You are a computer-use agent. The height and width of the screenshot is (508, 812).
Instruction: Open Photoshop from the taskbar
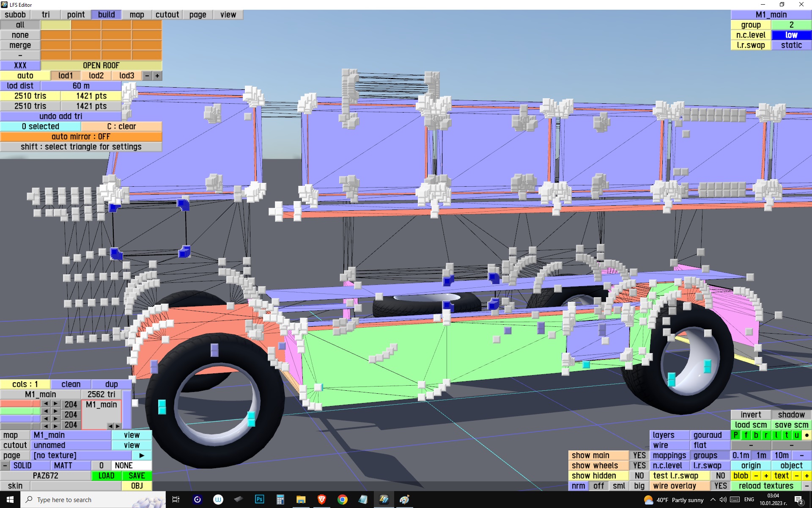point(259,500)
